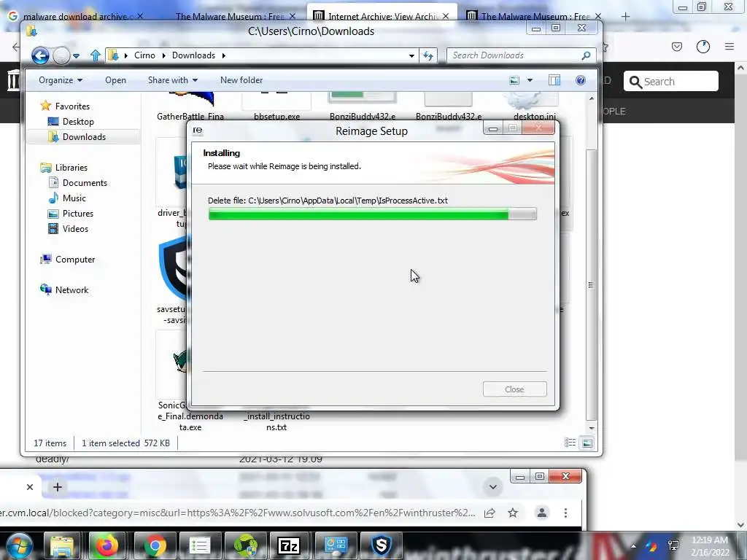Open the view options dropdown arrow

pos(530,80)
